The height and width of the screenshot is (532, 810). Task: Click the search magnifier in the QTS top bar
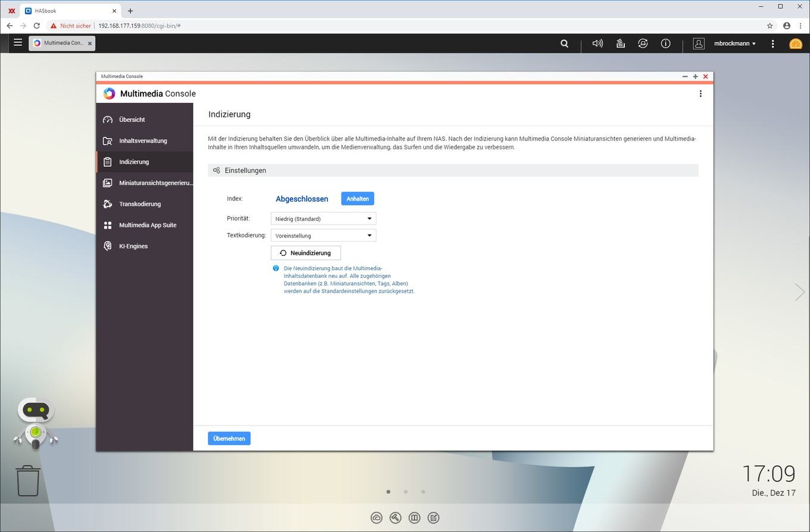(564, 43)
